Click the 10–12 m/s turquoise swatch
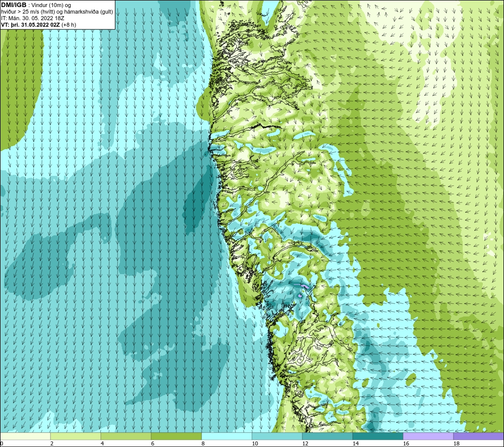The width and height of the screenshot is (504, 447). point(277,436)
